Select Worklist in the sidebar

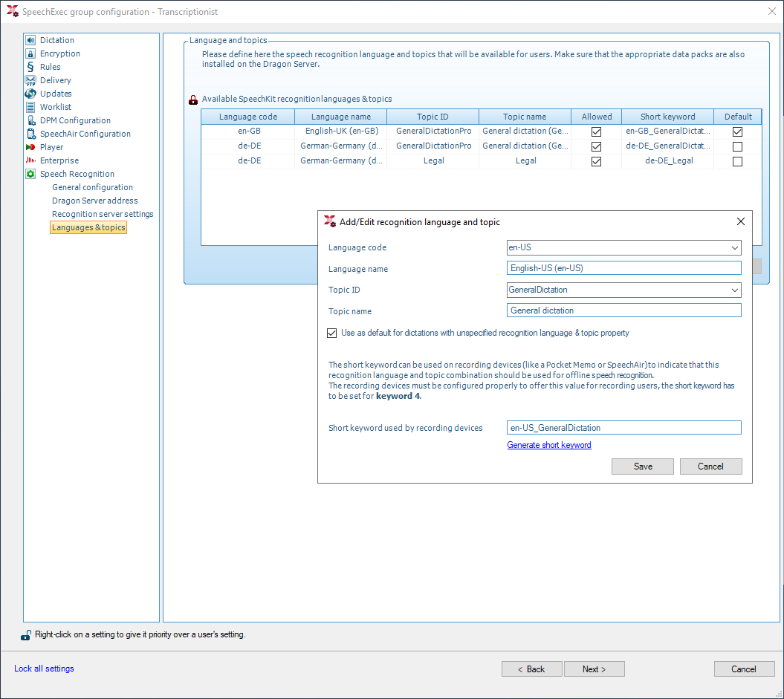point(56,107)
